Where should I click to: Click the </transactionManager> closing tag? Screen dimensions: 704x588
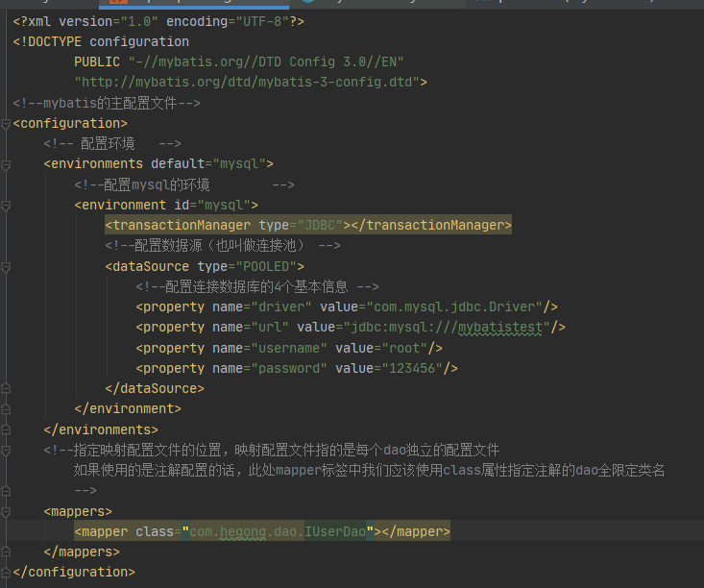pos(431,225)
